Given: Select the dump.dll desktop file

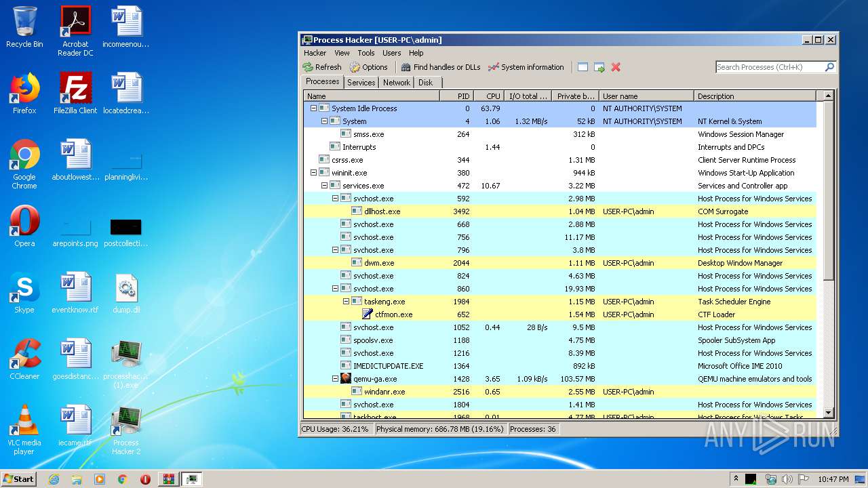Looking at the screenshot, I should coord(126,292).
